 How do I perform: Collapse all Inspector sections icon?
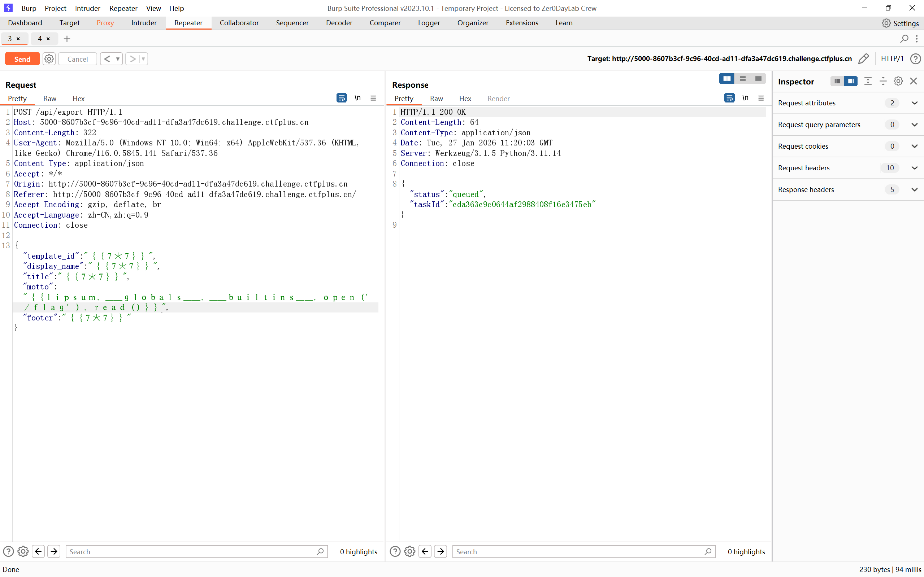coord(883,81)
